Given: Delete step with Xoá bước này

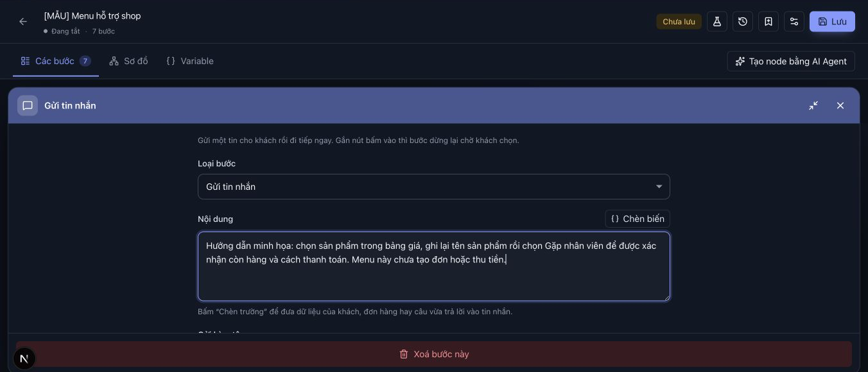Looking at the screenshot, I should [x=434, y=354].
